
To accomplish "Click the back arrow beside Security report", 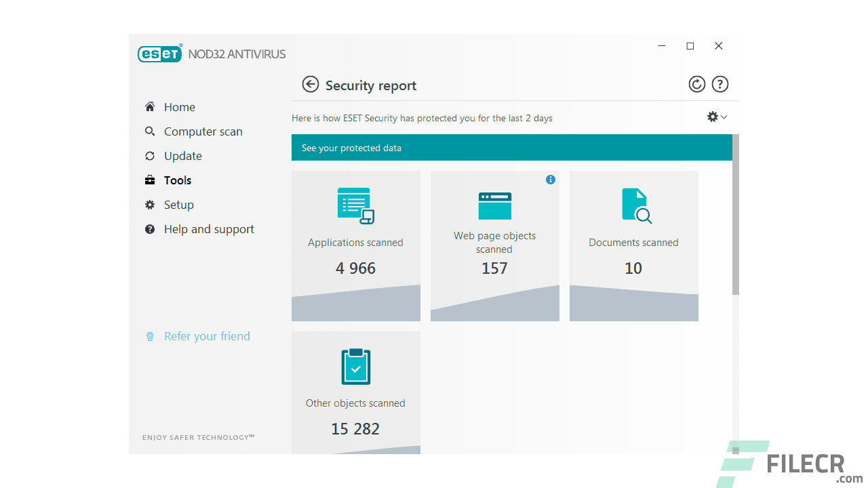I will click(310, 84).
